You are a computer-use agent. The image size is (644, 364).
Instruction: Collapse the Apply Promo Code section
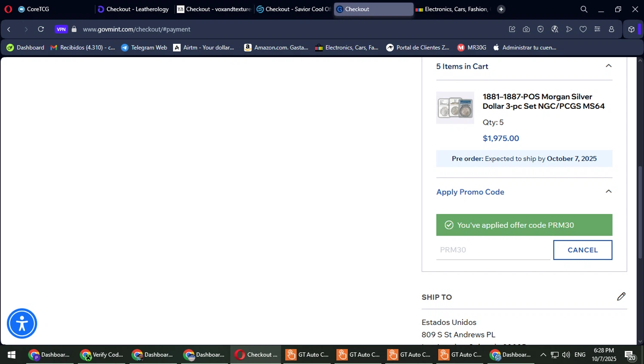click(x=608, y=192)
